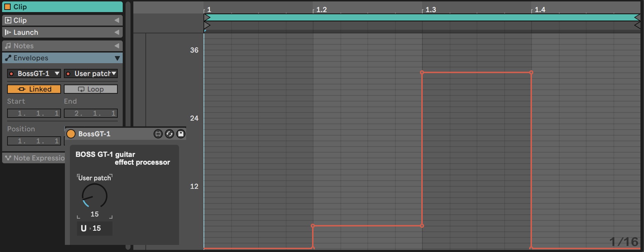Toggle the envelope Loop button
Screen dimensions: 644x252
coord(91,89)
